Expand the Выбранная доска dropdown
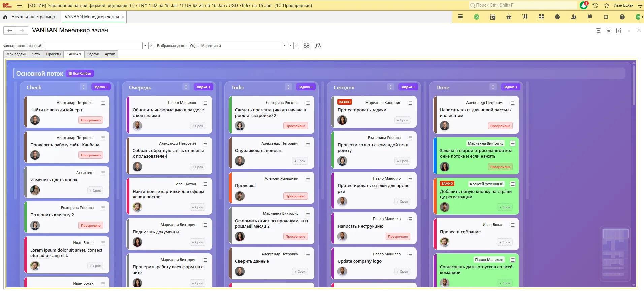 click(x=285, y=46)
